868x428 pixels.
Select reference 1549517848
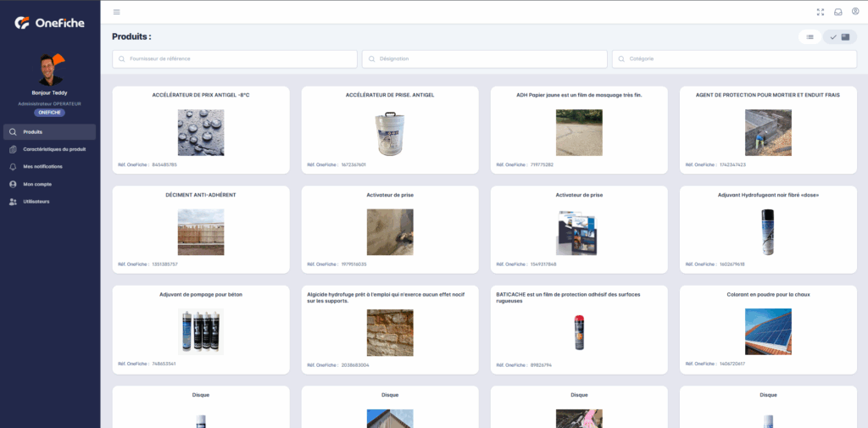(543, 264)
